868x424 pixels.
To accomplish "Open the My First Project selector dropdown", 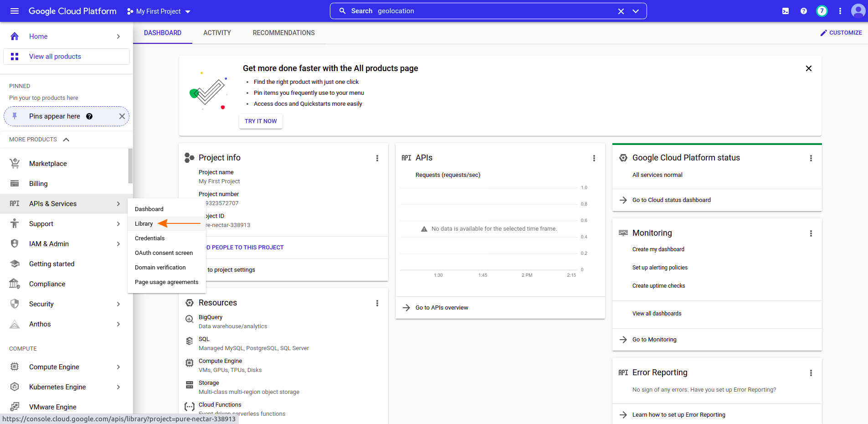I will 159,11.
